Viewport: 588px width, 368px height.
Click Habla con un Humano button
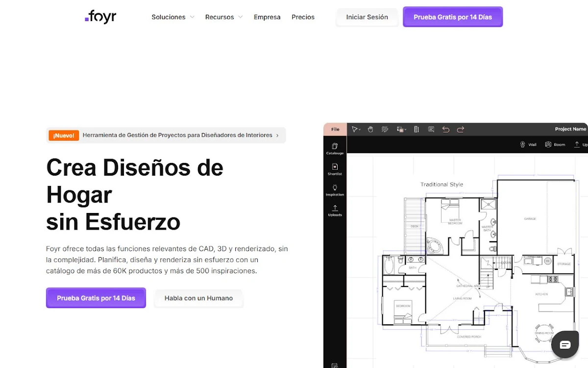tap(198, 298)
